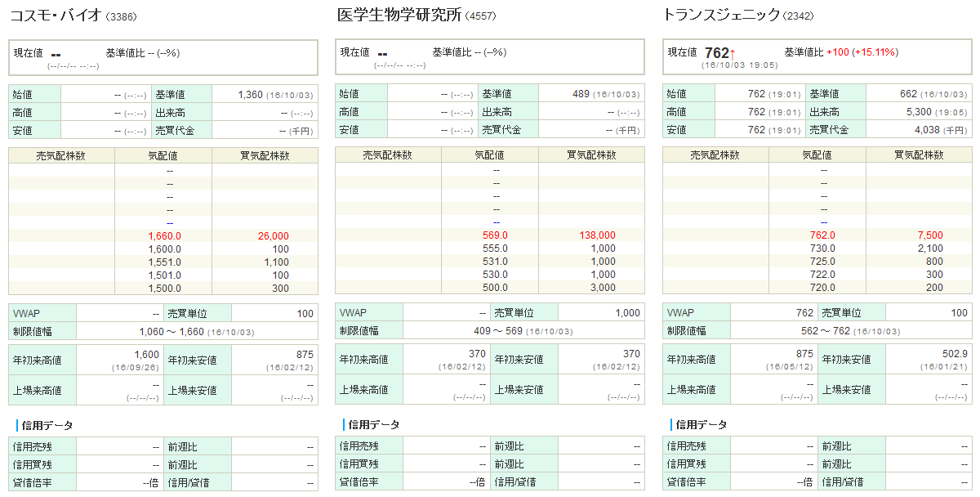Viewport: 980px width, 497px height.
Task: Click the red buy quantity 7,500
Action: tap(930, 235)
